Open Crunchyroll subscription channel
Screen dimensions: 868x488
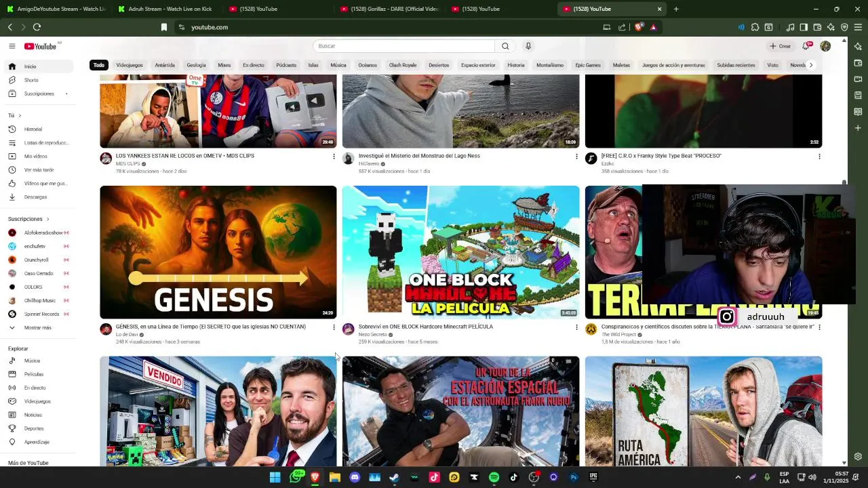tap(39, 260)
